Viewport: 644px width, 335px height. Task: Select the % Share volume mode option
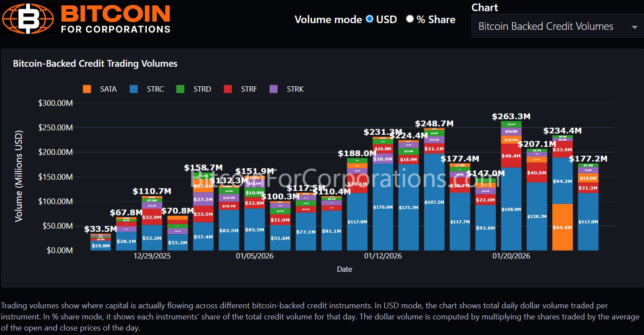(x=410, y=19)
